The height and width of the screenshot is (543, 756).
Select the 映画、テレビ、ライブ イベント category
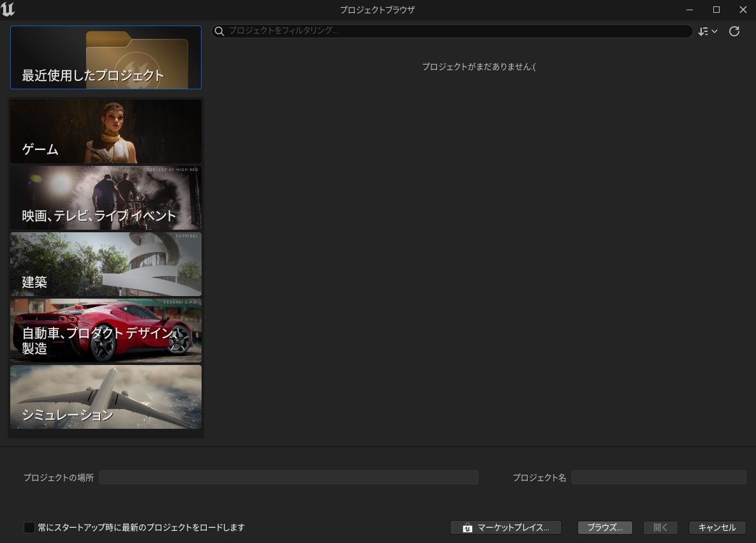[x=105, y=198]
